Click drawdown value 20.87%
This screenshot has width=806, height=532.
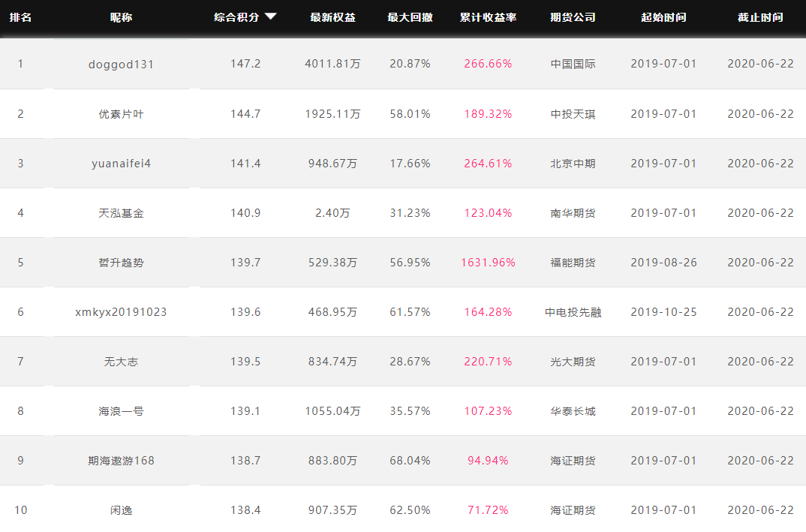coord(410,64)
